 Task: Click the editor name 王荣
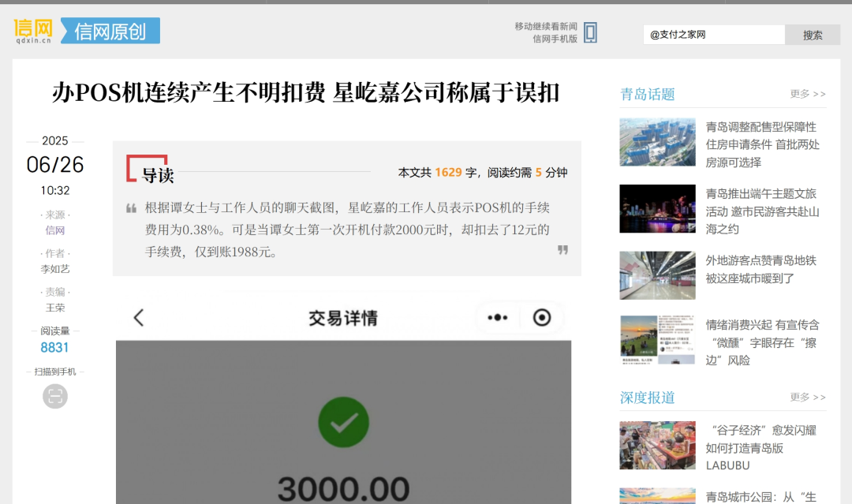55,308
